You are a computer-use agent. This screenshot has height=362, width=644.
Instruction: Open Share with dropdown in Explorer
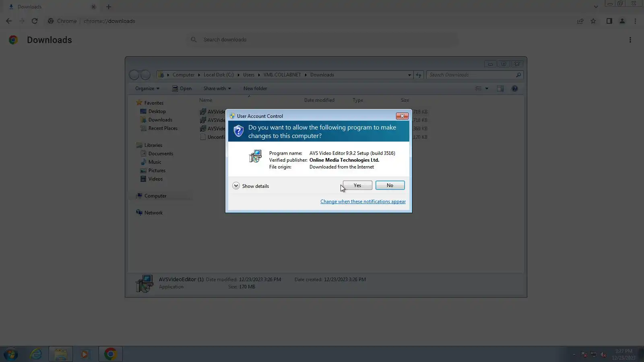click(x=217, y=88)
